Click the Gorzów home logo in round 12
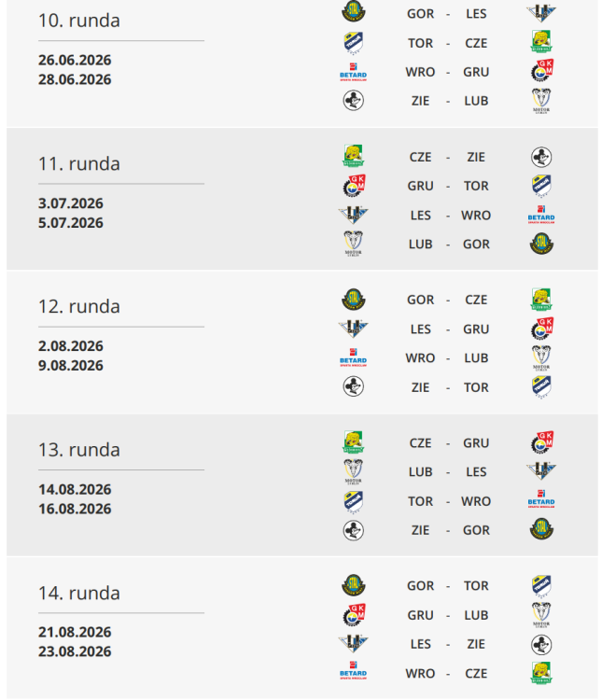Viewport: 602px width, 700px height. [x=353, y=300]
